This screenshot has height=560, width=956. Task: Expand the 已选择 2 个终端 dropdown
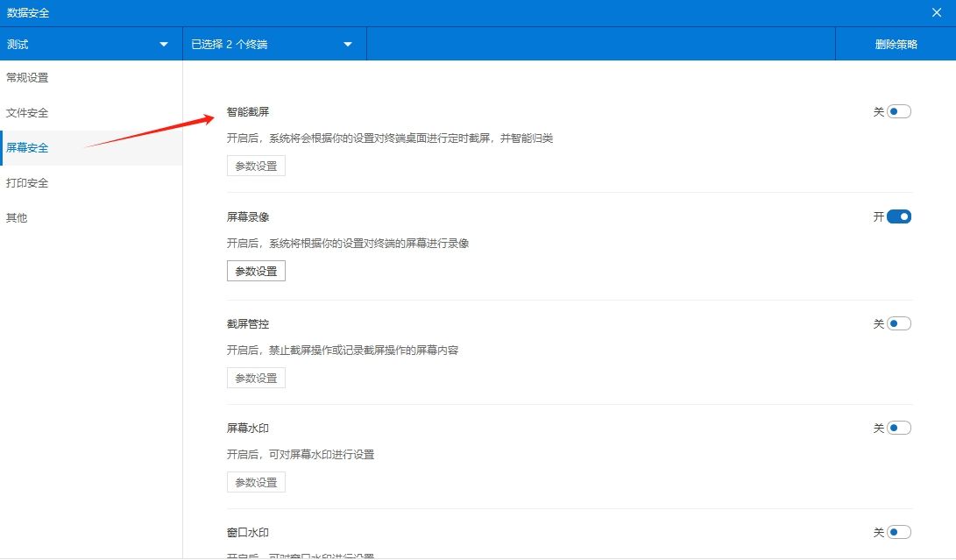click(274, 44)
